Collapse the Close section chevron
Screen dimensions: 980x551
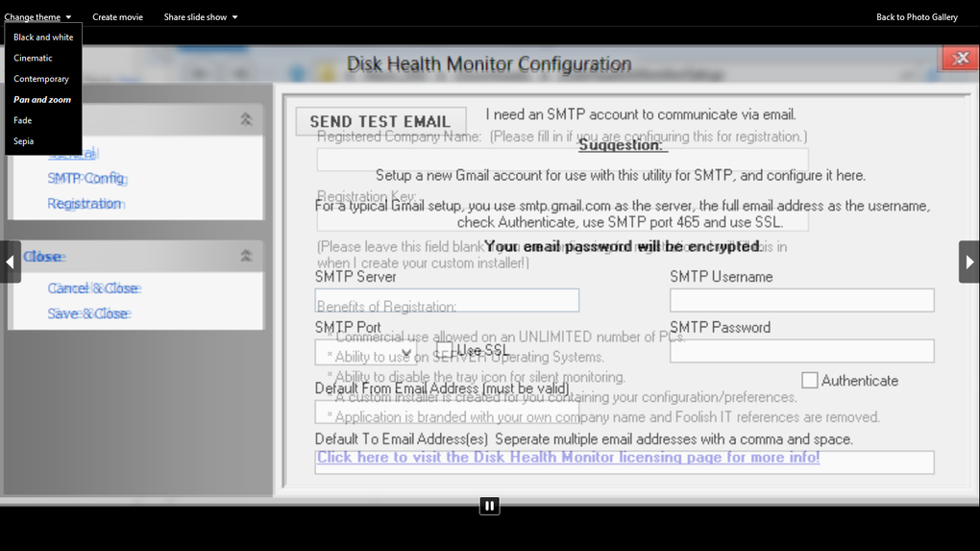click(x=246, y=255)
